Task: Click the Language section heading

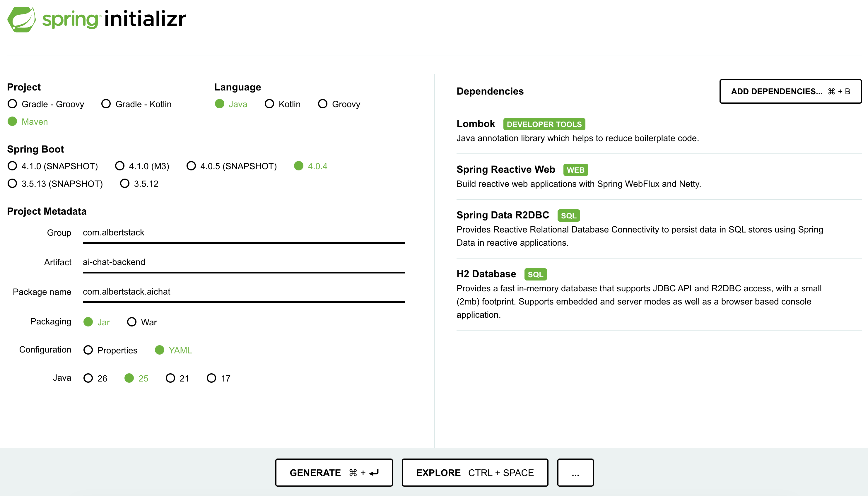Action: tap(237, 87)
